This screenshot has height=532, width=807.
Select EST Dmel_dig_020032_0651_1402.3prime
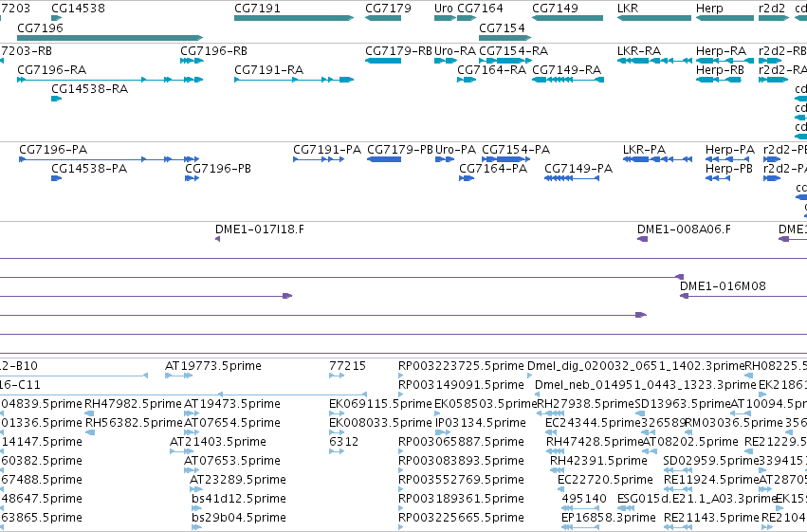(636, 366)
